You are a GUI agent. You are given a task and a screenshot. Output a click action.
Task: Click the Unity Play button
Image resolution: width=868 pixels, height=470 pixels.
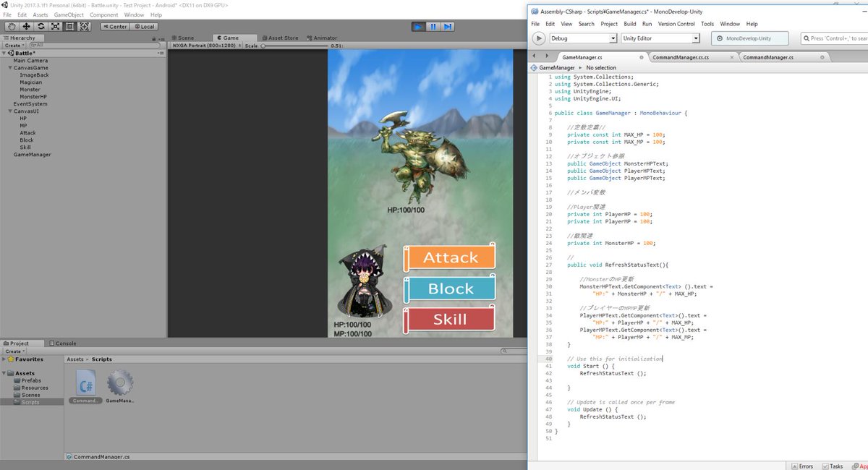coord(418,27)
